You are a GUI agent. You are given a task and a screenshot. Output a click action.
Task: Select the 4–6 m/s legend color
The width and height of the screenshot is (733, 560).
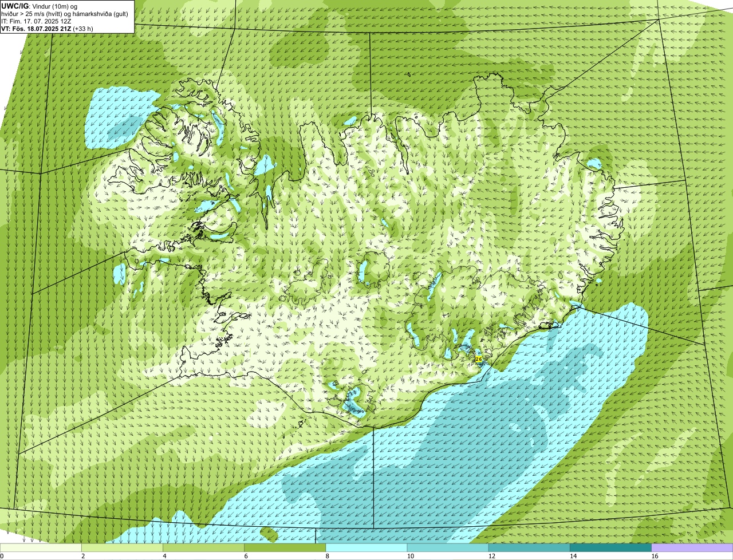point(204,548)
